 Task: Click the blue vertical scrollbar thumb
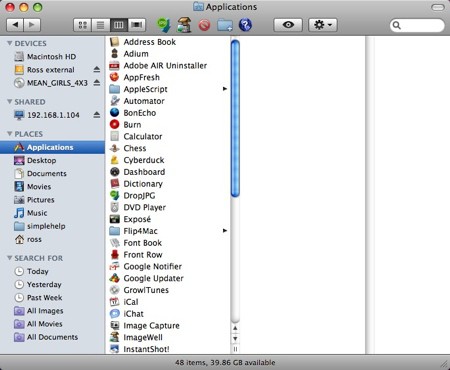(x=235, y=118)
